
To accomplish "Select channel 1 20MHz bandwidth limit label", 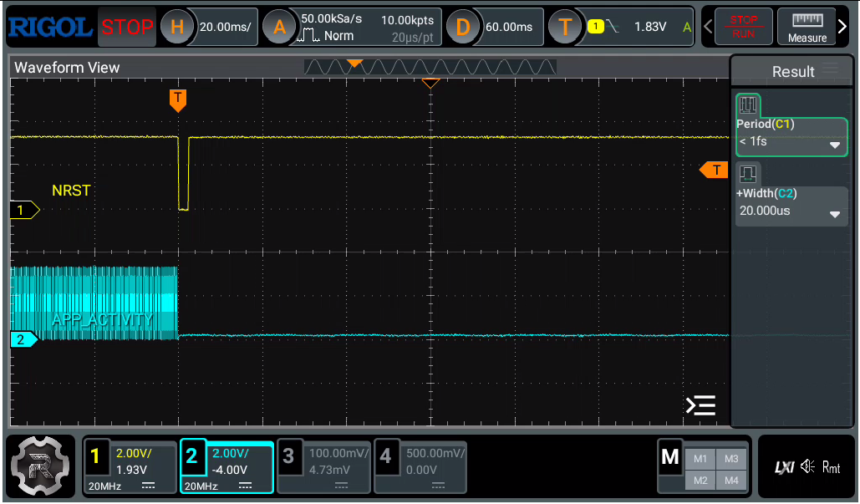I will coord(104,486).
